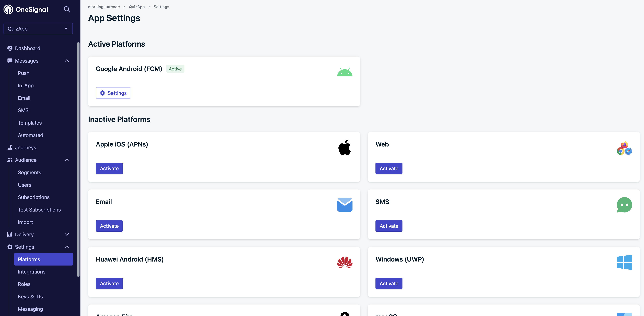Select Email under Messages in sidebar

click(24, 98)
